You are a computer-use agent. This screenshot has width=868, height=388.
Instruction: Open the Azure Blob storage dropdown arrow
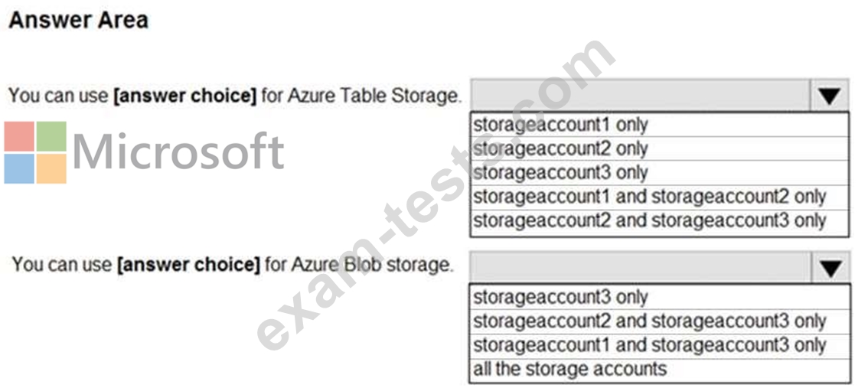[x=830, y=267]
